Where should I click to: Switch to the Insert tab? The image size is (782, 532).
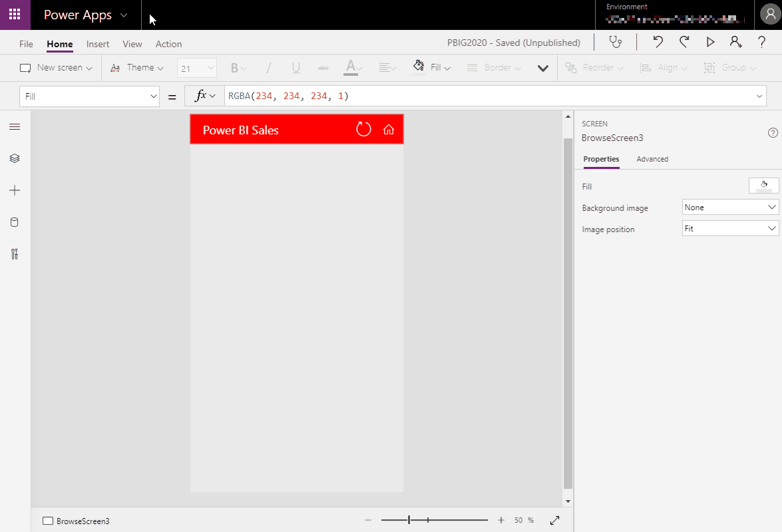98,44
